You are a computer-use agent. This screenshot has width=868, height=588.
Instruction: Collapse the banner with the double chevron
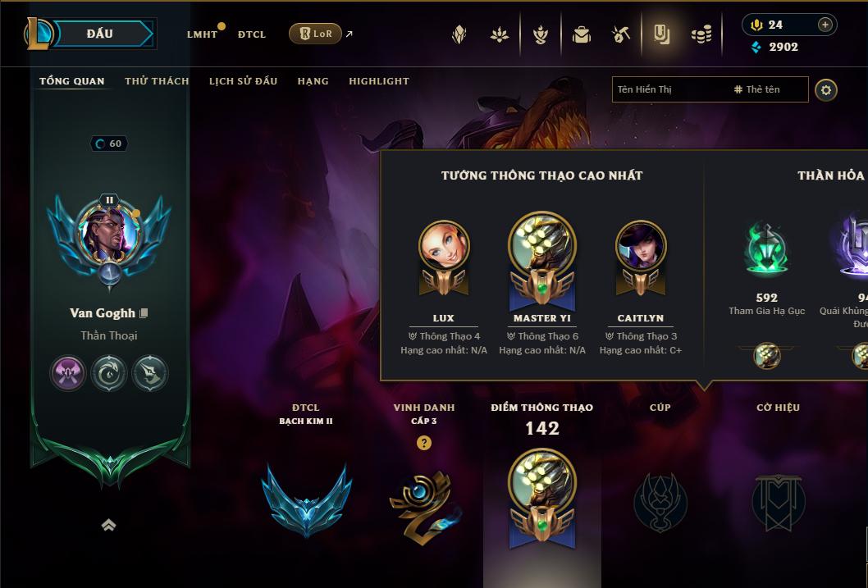point(108,525)
